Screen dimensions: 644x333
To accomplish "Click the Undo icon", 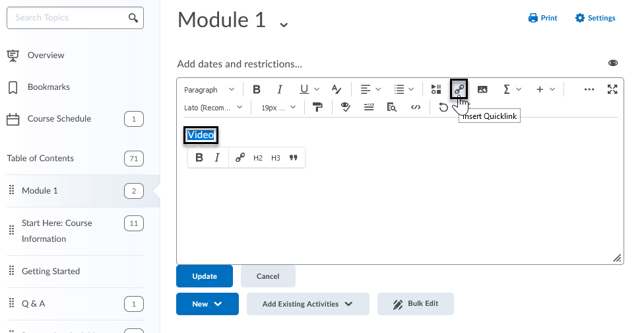I will click(443, 107).
